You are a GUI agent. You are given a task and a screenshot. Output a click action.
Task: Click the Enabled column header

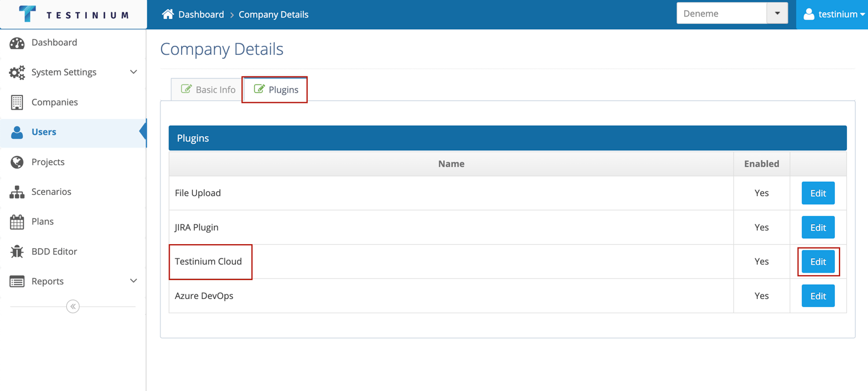pyautogui.click(x=761, y=163)
